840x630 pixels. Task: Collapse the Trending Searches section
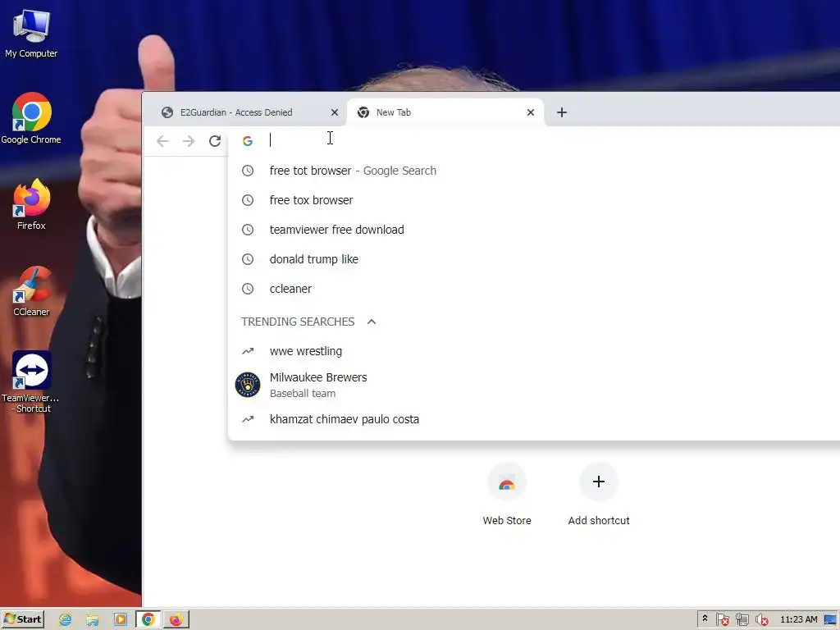372,322
